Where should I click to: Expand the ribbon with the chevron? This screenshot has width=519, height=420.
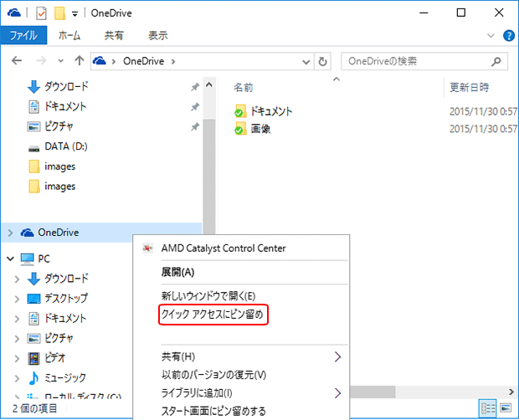coord(491,35)
